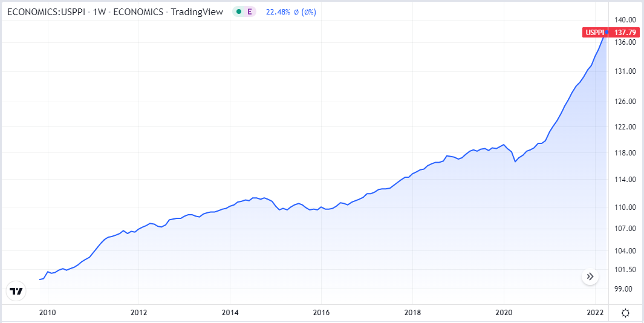644x323 pixels.
Task: Click the scroll to latest bar arrows
Action: [x=590, y=276]
